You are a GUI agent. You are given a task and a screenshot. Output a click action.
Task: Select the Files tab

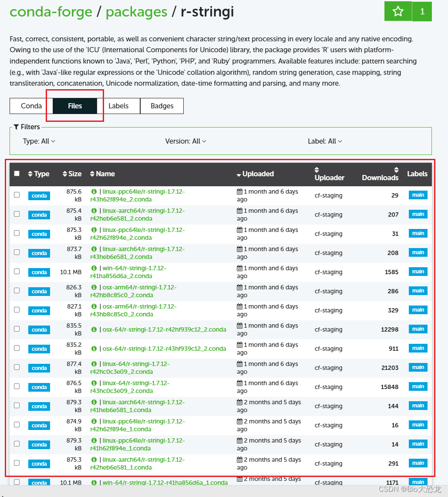pyautogui.click(x=75, y=106)
